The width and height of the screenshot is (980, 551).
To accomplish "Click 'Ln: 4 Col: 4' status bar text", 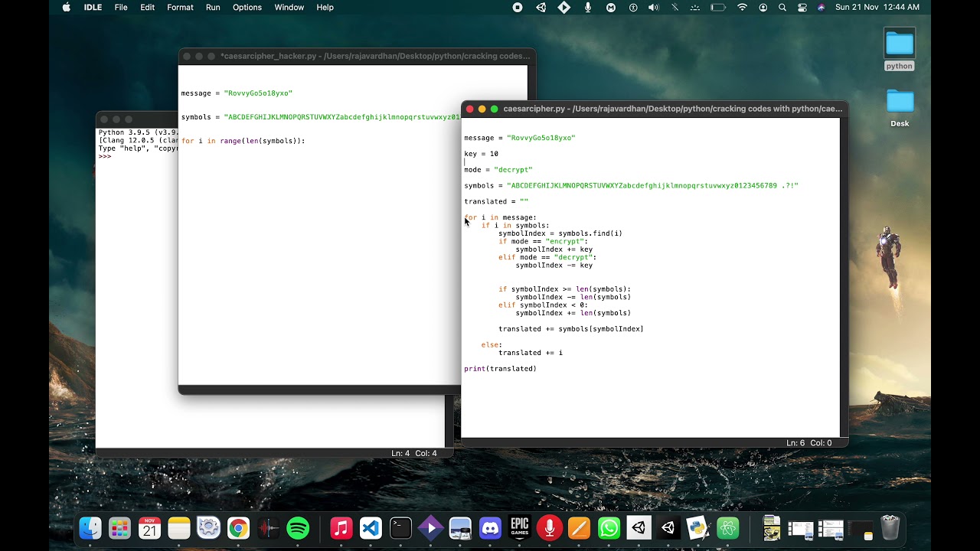I will coord(413,453).
